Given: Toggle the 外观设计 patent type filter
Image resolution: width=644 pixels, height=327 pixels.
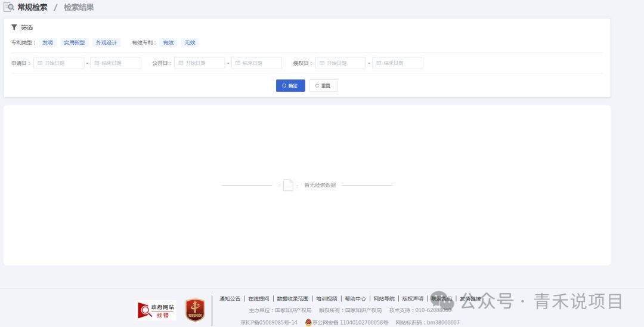Looking at the screenshot, I should [107, 43].
